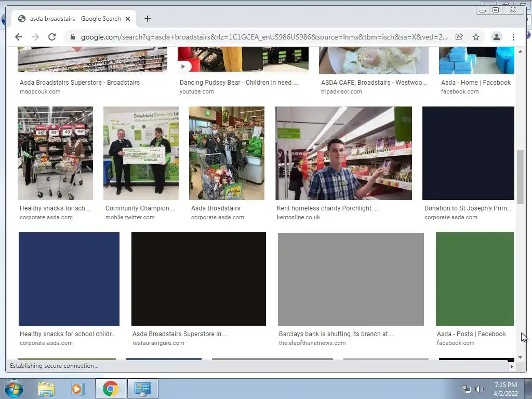
Task: Click the volume speaker tray icon
Action: pos(480,389)
